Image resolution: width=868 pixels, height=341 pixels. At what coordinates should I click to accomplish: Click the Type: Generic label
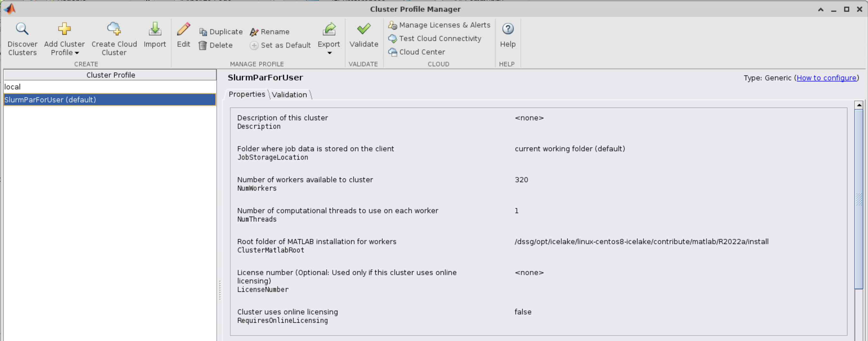click(768, 78)
